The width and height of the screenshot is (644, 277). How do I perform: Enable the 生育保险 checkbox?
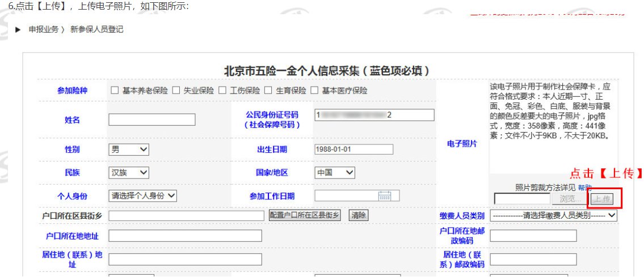(268, 91)
